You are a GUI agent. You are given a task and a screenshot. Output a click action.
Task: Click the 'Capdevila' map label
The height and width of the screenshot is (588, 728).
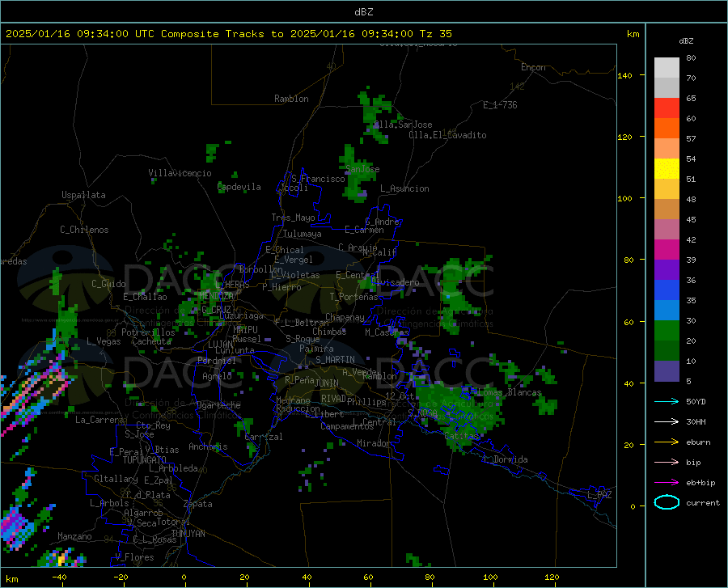click(x=239, y=187)
